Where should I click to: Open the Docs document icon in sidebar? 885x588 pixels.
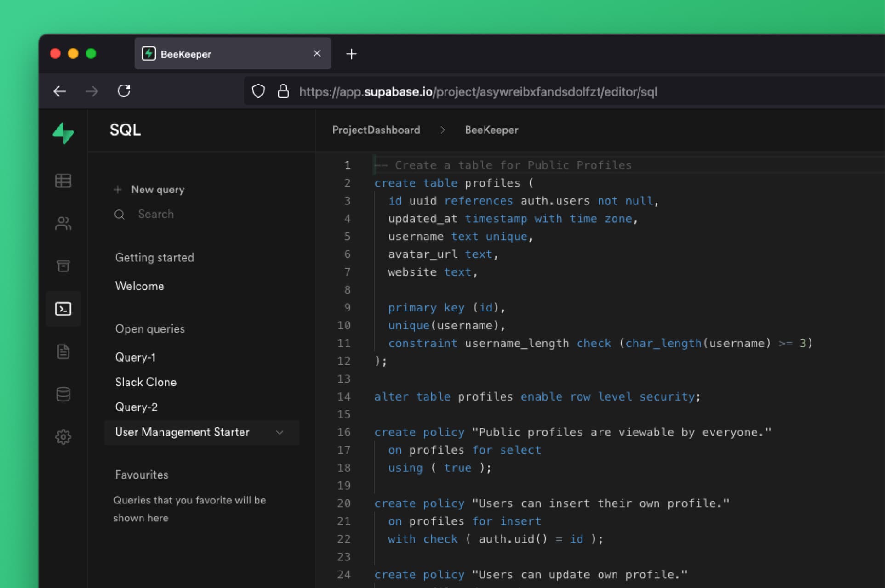[x=63, y=351]
